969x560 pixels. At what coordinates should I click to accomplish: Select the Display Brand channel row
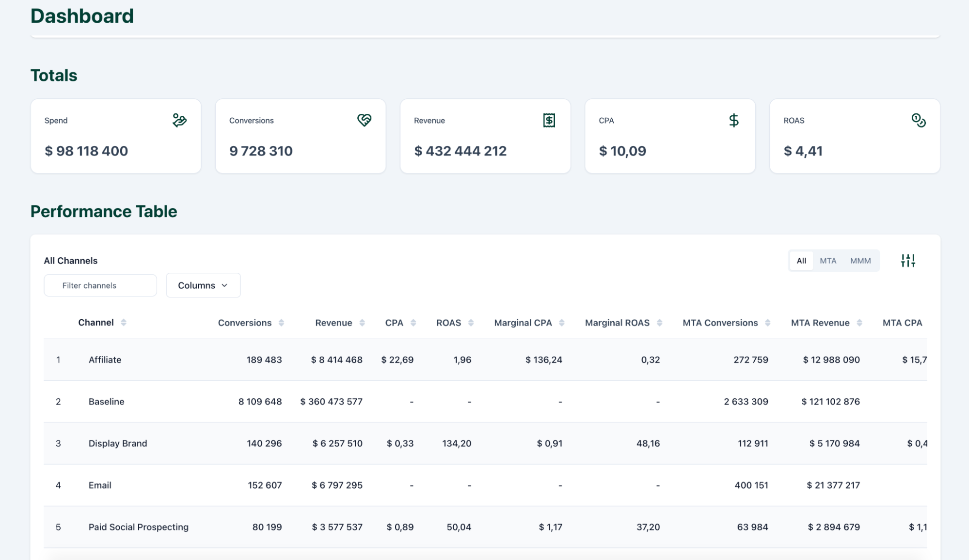coord(118,443)
